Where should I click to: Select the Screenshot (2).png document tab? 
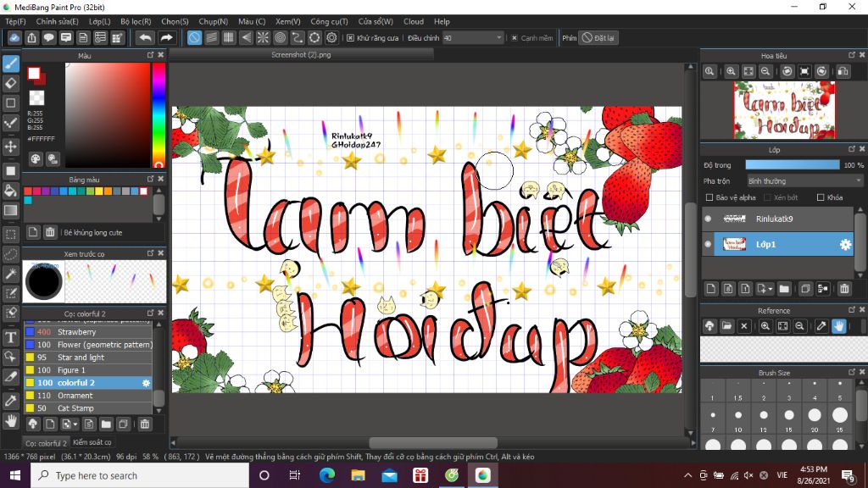click(x=301, y=55)
